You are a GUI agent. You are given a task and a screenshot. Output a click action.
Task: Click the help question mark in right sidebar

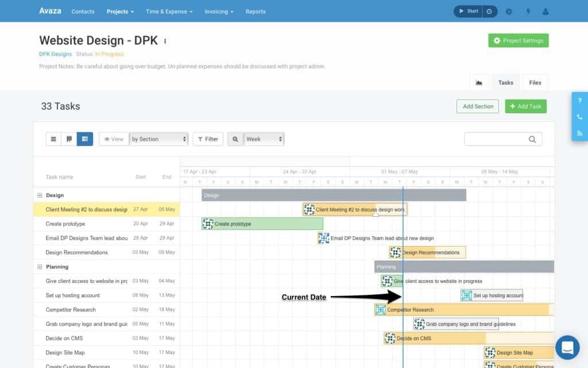point(580,101)
